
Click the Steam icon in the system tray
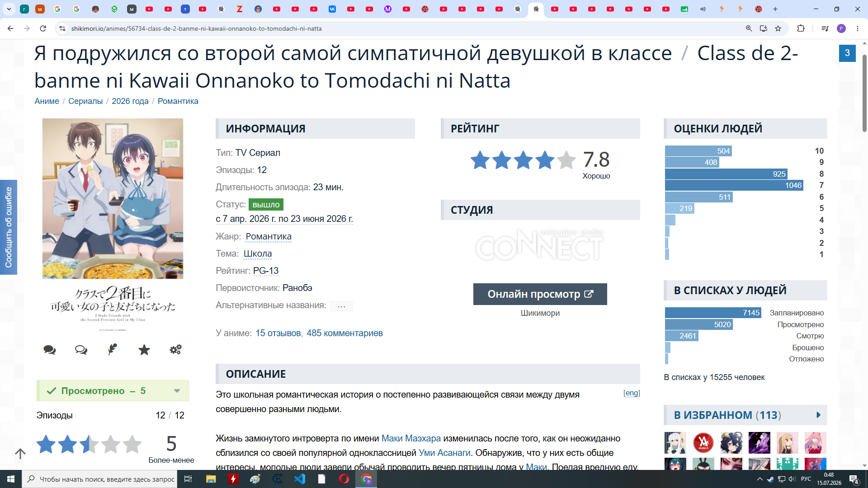coord(770,479)
